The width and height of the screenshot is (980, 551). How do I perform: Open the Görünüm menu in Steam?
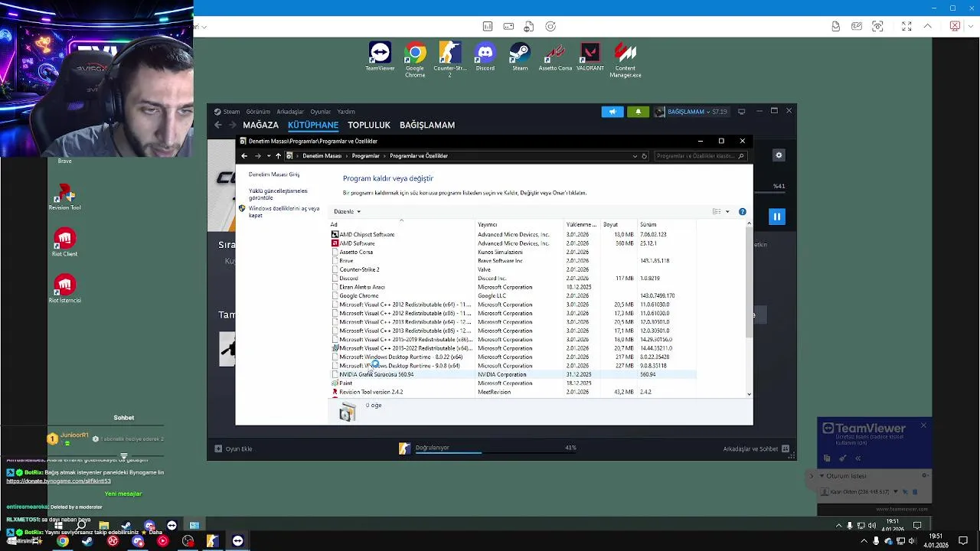coord(258,112)
